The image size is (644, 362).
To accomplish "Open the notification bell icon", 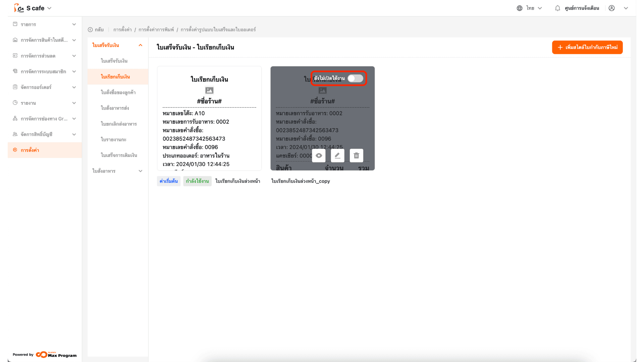I will (557, 8).
